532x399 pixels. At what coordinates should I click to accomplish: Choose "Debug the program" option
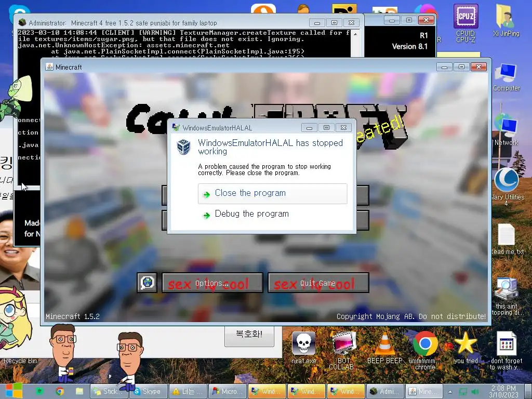(252, 214)
